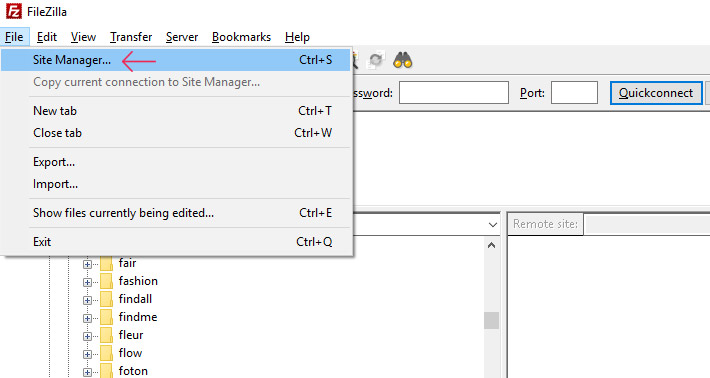Select the fleur folder icon
This screenshot has height=378, width=710.
click(106, 335)
